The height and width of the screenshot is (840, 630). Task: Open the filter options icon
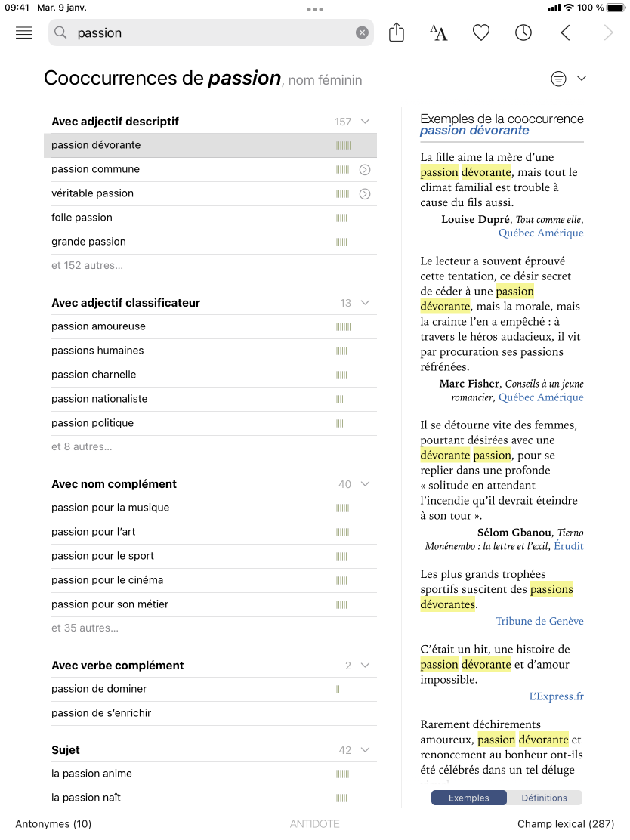558,79
